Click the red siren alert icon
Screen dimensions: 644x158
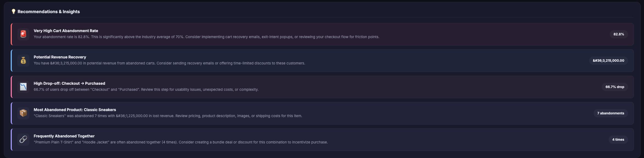pyautogui.click(x=23, y=34)
